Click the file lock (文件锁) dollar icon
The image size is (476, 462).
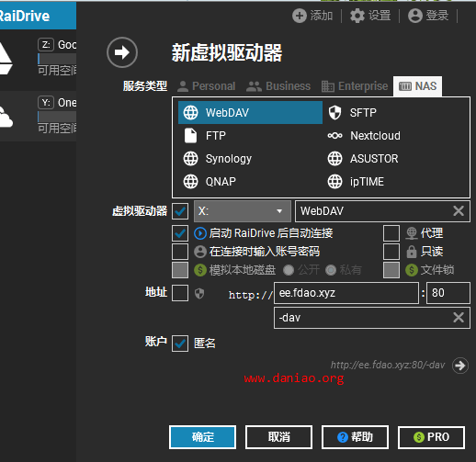(x=412, y=270)
